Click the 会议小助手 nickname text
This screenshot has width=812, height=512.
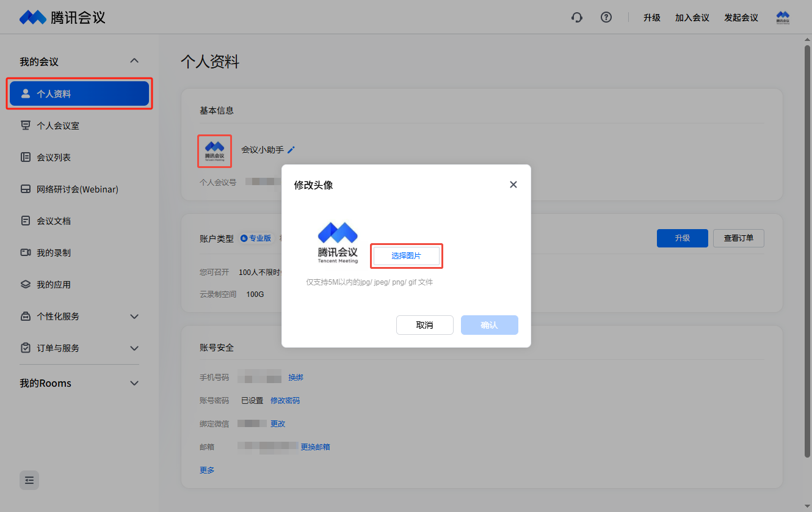point(263,150)
